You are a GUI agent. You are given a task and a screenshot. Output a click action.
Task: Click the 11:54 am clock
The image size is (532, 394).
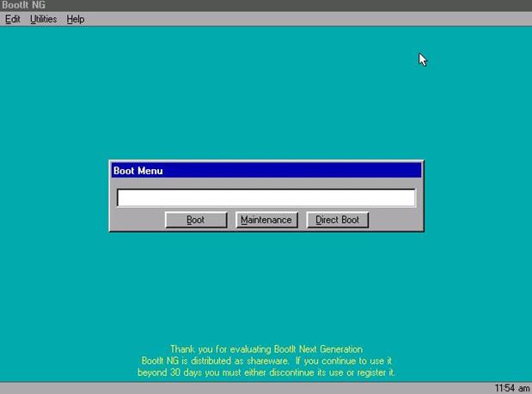[512, 388]
